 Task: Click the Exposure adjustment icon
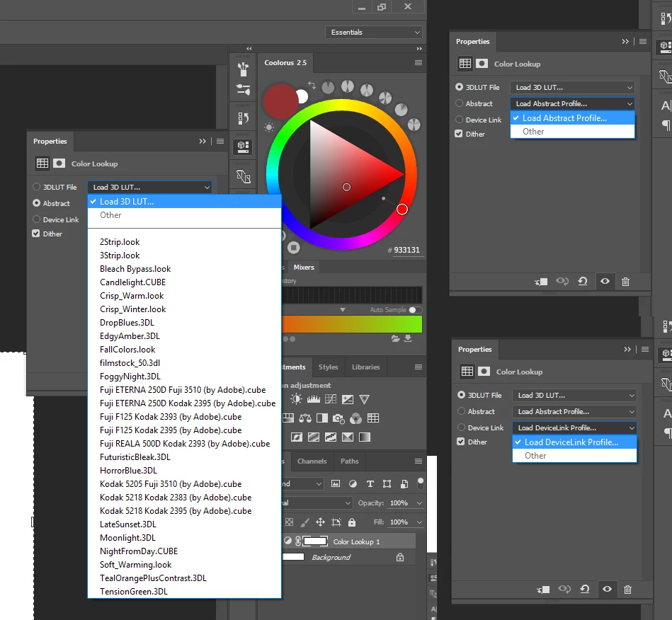pyautogui.click(x=348, y=399)
